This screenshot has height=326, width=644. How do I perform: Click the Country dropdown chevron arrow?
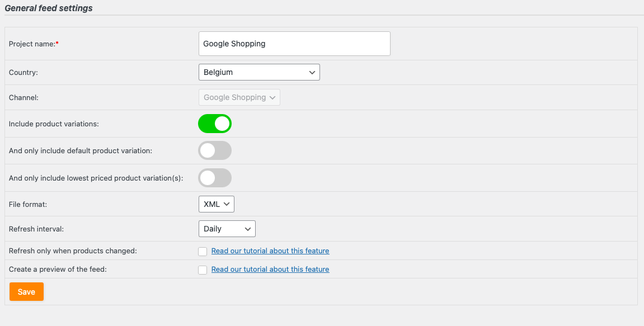pos(312,72)
